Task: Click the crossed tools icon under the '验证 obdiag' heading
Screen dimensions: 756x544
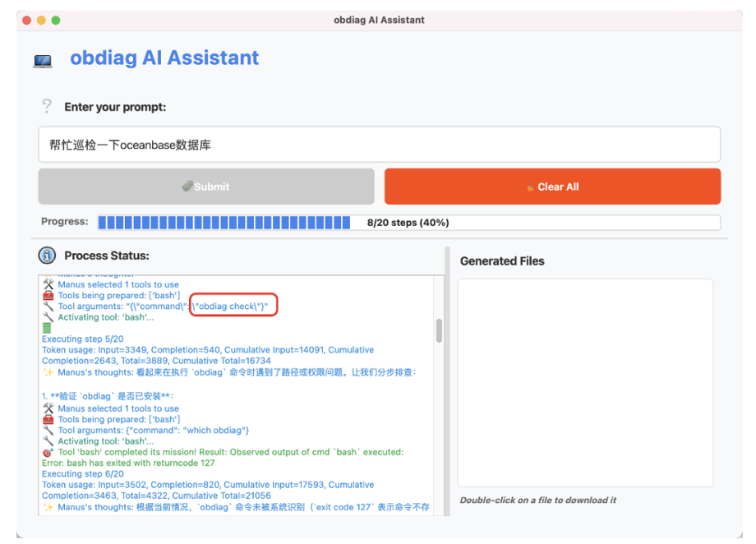Action: coord(48,408)
